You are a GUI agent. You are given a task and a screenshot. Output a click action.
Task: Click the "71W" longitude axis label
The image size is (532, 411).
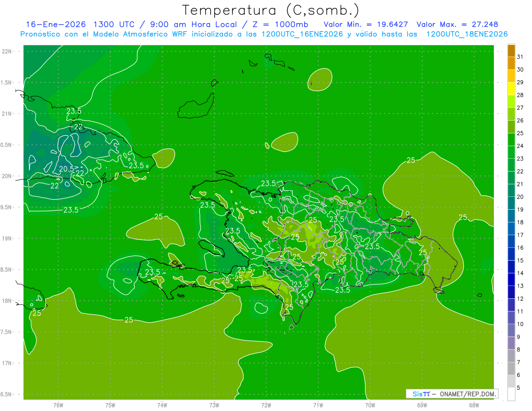[318, 405]
